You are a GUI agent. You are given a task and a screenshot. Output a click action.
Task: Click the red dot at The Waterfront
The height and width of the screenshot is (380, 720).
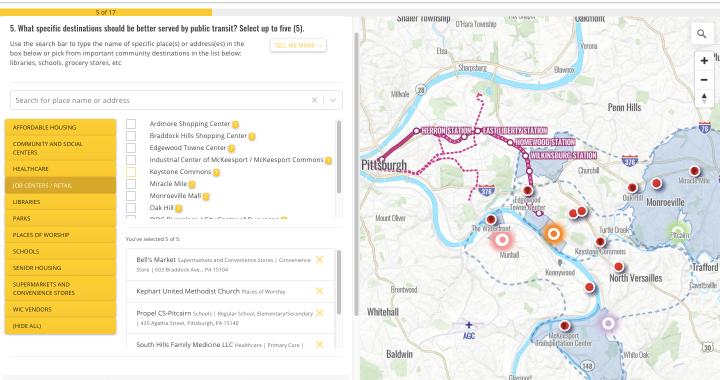pyautogui.click(x=491, y=219)
